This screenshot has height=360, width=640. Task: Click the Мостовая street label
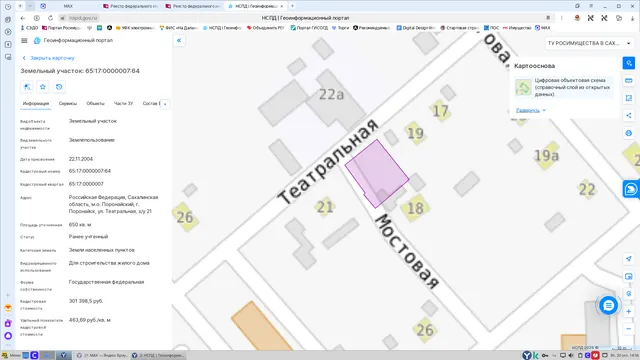click(407, 251)
